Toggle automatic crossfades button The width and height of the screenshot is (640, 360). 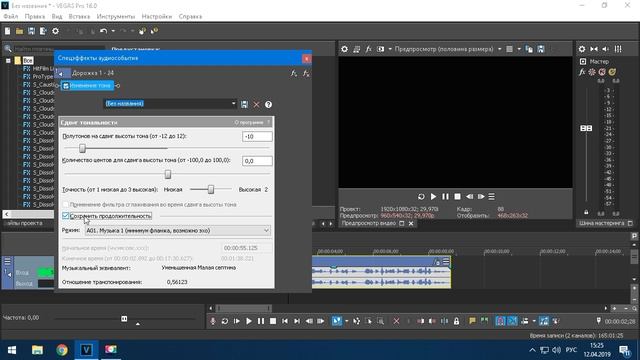(x=512, y=321)
